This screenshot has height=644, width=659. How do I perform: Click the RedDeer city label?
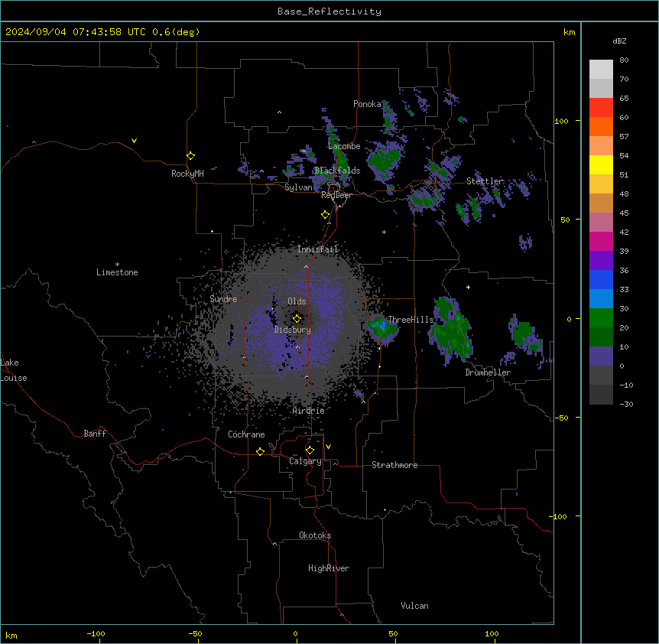336,195
